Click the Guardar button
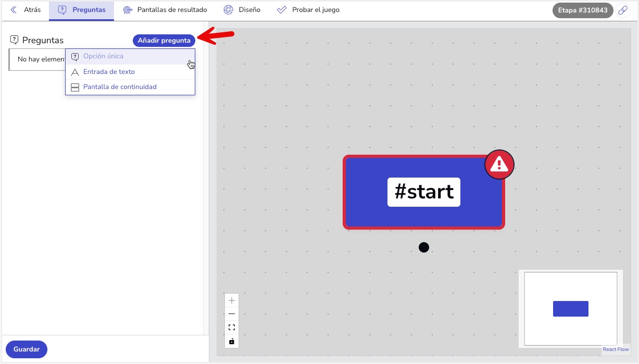The width and height of the screenshot is (639, 364). [x=26, y=349]
